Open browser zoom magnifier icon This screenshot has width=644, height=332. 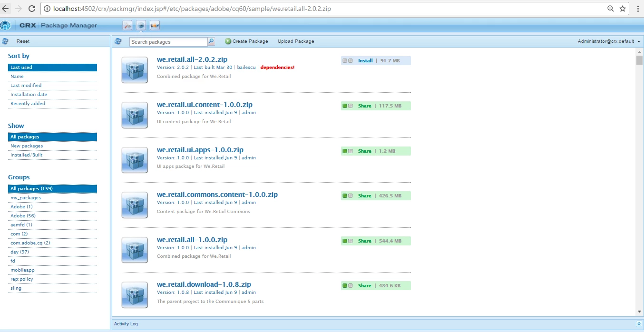611,9
